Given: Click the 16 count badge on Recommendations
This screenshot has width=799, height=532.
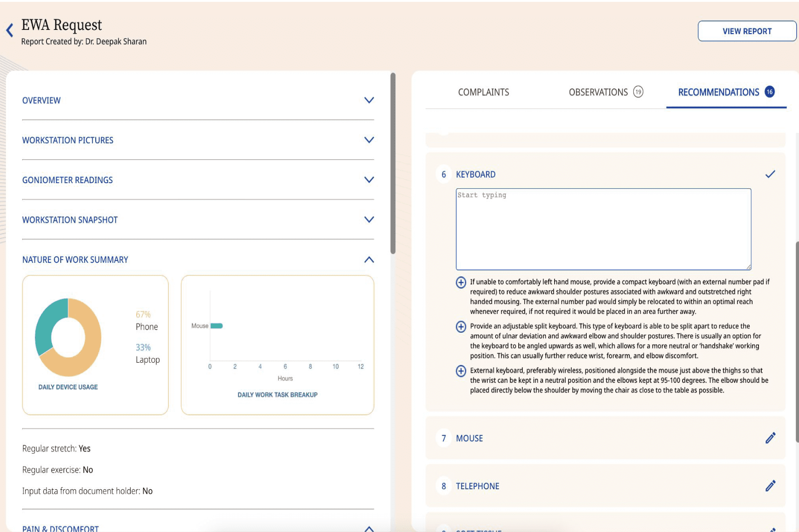Looking at the screenshot, I should [x=770, y=92].
